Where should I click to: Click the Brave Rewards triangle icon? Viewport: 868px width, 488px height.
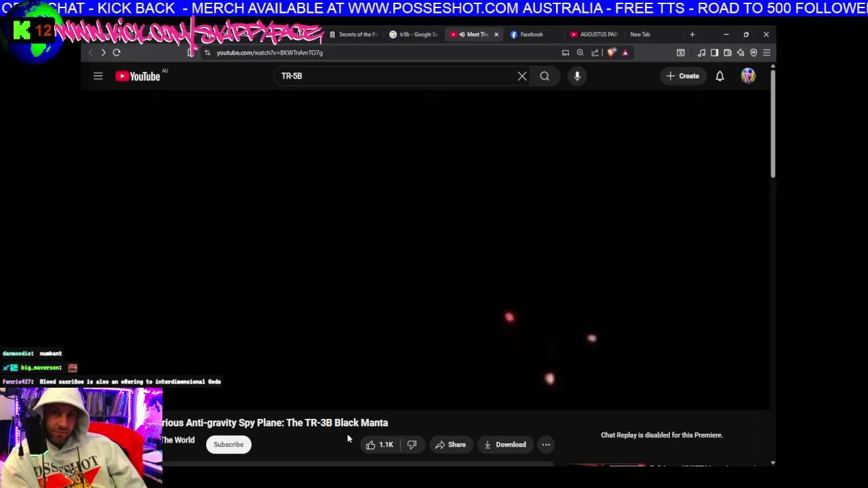coord(625,52)
